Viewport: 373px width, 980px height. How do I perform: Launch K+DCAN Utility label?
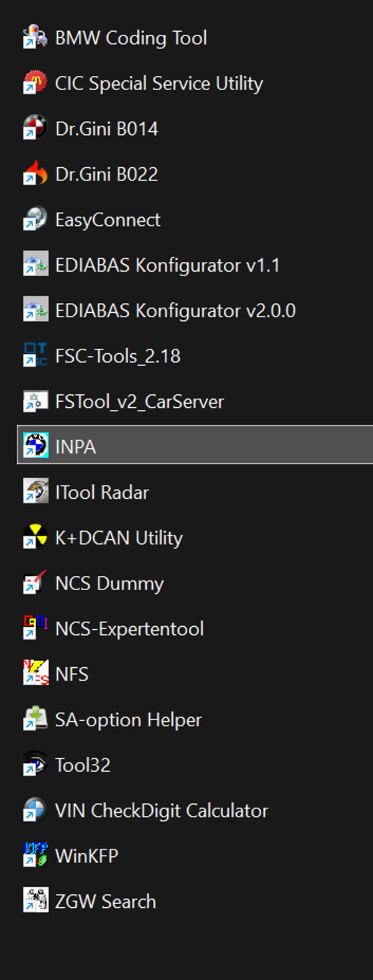point(119,538)
